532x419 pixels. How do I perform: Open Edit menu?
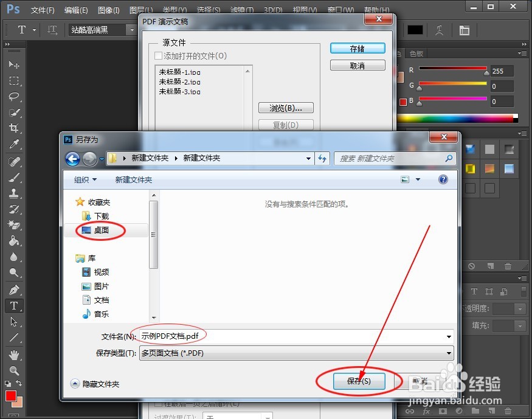click(x=76, y=10)
